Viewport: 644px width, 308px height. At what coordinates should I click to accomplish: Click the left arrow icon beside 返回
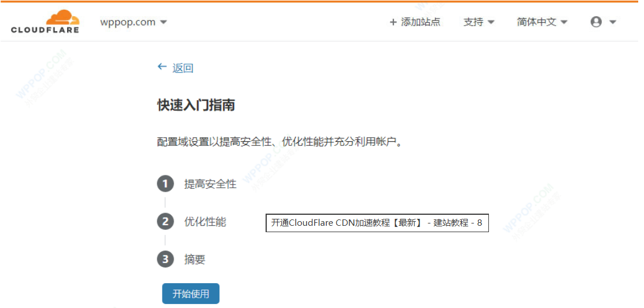162,67
